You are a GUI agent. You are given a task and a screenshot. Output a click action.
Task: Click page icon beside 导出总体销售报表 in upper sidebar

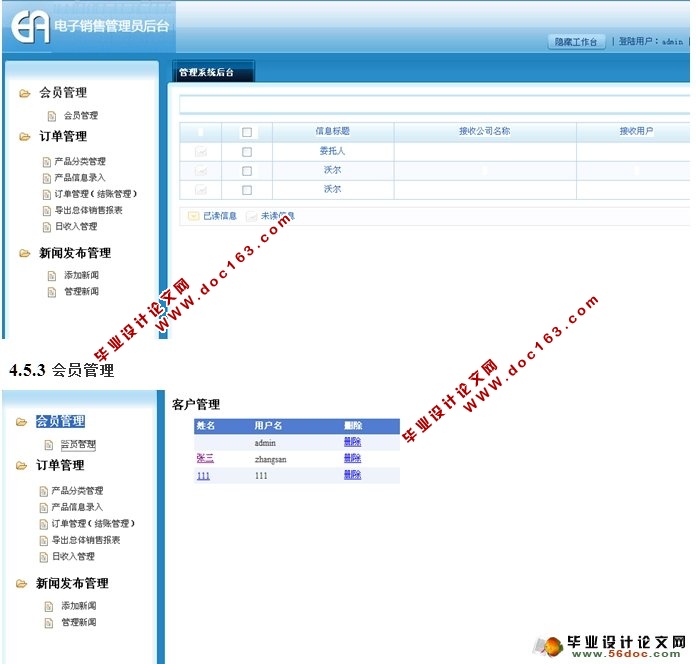[47, 211]
